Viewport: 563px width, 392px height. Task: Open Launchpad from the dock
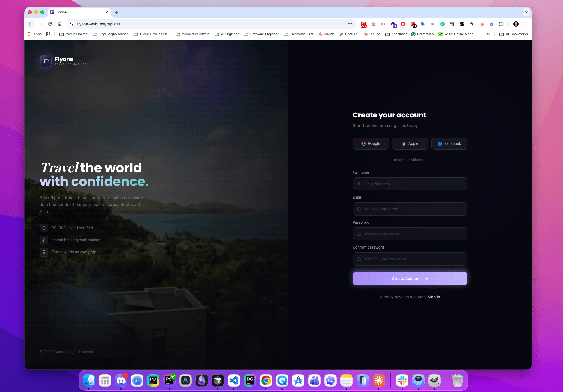pyautogui.click(x=105, y=380)
